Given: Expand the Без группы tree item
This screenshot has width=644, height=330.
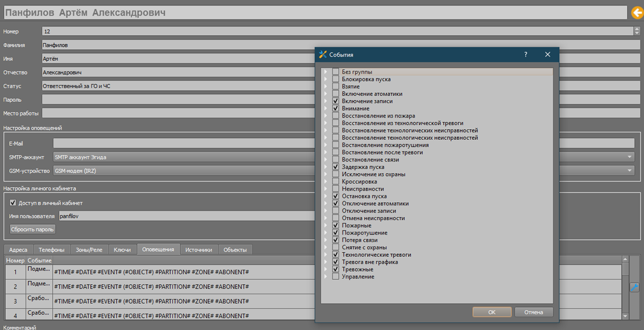Looking at the screenshot, I should coord(326,72).
